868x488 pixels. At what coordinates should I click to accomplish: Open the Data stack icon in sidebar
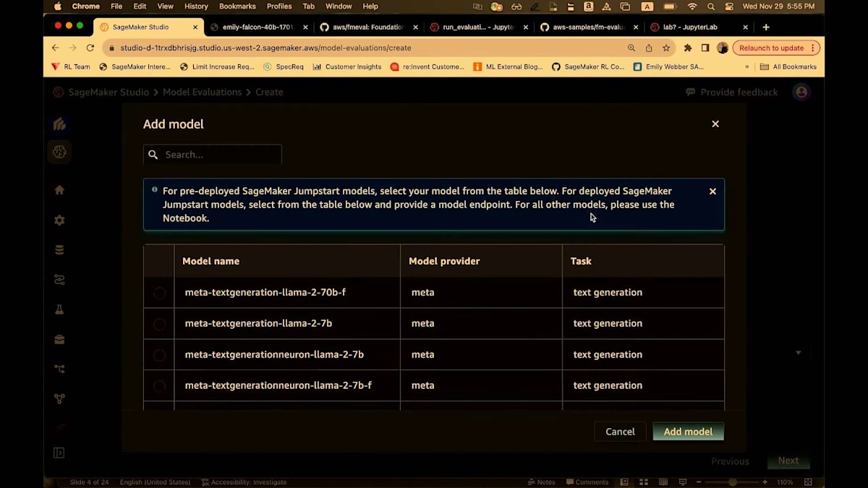[x=59, y=250]
